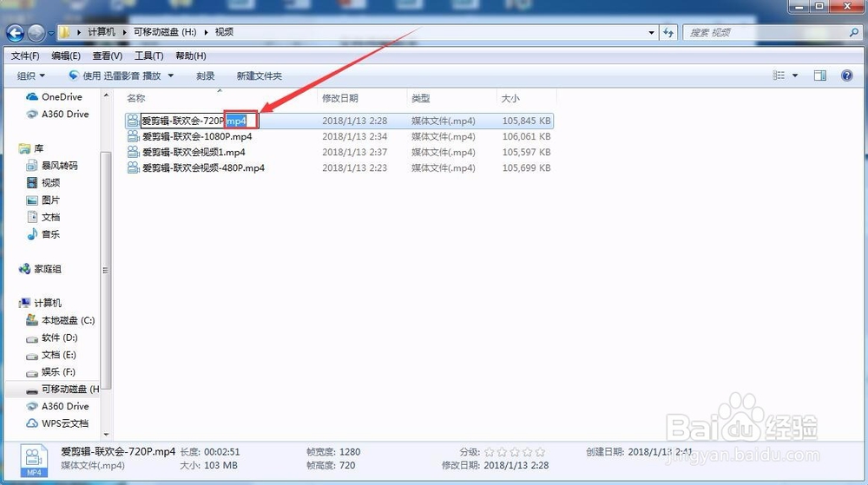Select file 爱剪辑-联欢会-1080P.mp4

pyautogui.click(x=197, y=136)
